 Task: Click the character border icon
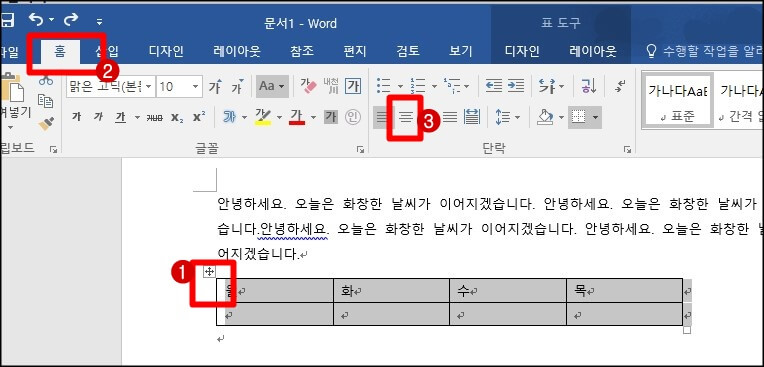(353, 86)
